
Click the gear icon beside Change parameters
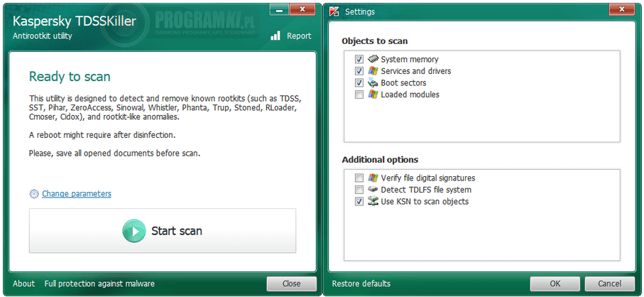(34, 193)
